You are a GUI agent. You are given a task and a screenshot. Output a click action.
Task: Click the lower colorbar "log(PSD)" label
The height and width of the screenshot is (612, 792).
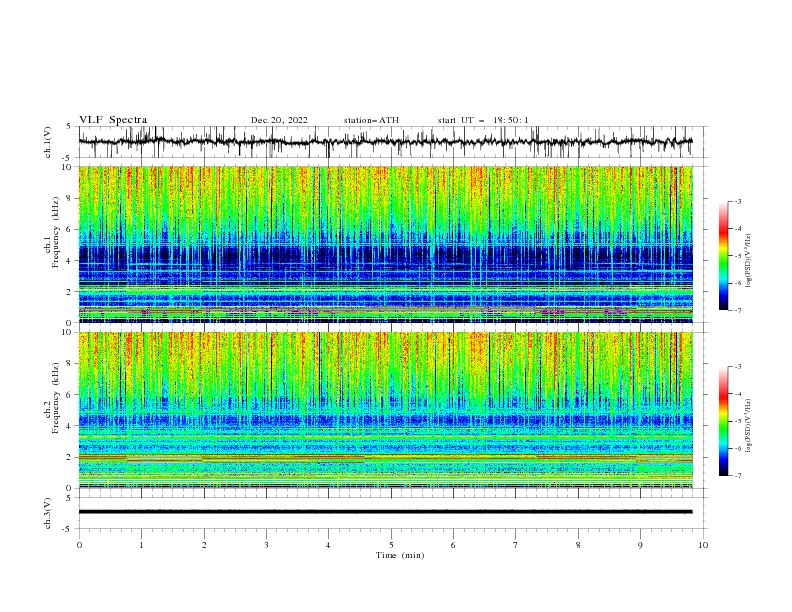[x=748, y=426]
